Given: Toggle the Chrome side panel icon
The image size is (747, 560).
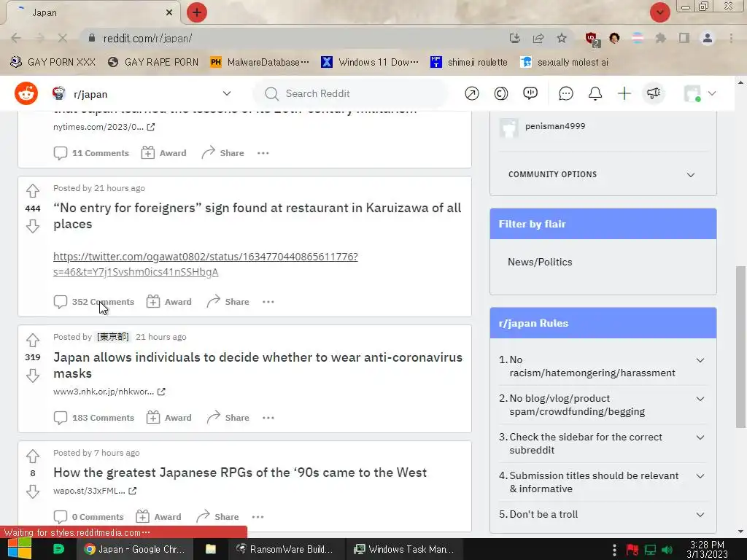Looking at the screenshot, I should click(684, 38).
